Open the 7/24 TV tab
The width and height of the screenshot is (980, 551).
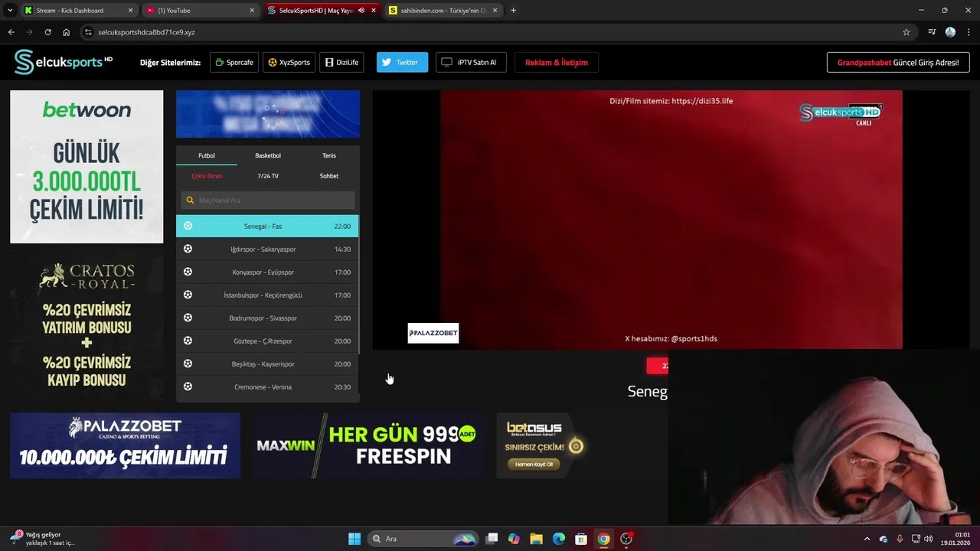point(268,176)
